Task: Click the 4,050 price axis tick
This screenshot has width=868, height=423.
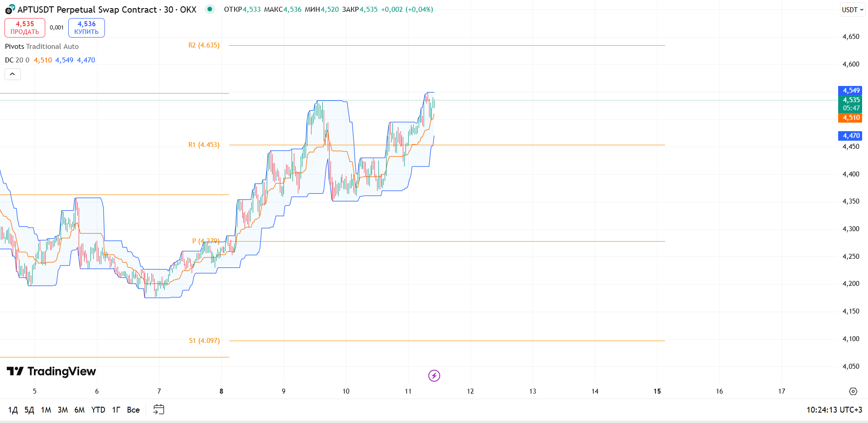Action: 851,366
